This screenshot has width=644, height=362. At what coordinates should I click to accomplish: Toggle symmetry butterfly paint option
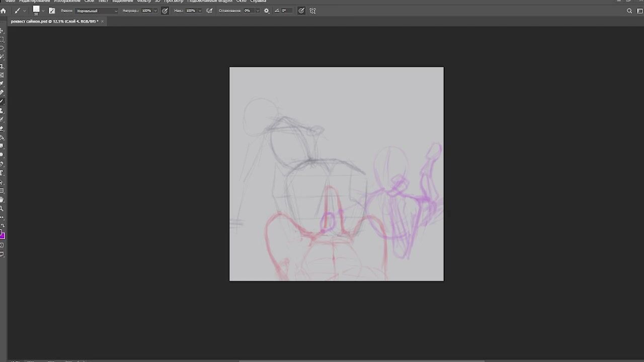(x=312, y=11)
